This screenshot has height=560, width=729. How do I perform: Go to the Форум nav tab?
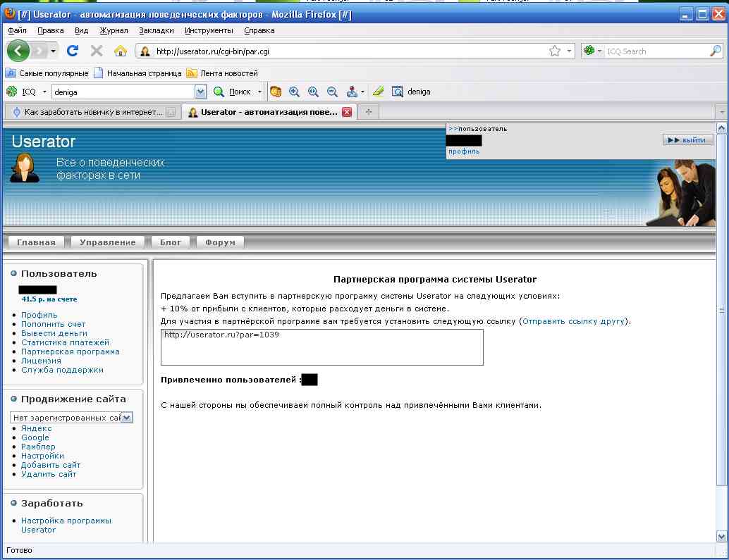point(221,242)
